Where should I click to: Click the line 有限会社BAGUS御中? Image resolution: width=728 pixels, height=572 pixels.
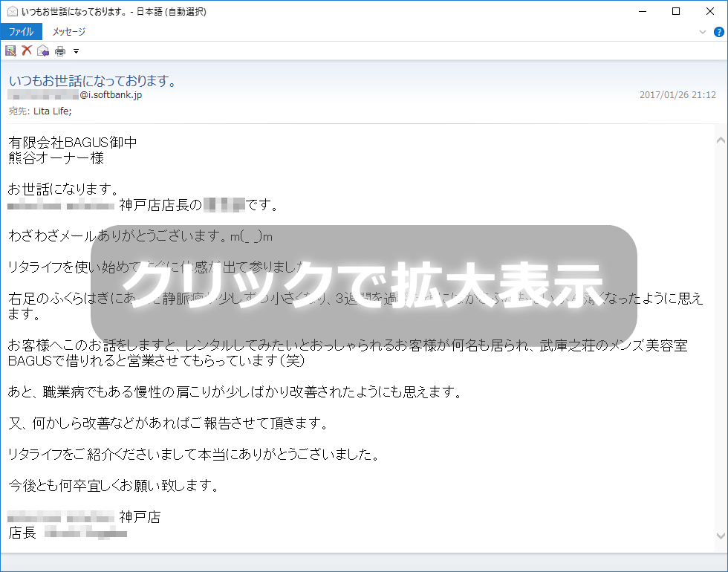73,142
